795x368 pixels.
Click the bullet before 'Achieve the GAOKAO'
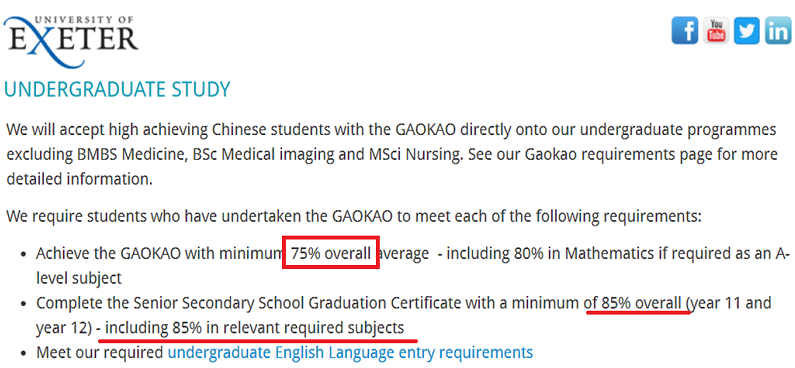23,254
